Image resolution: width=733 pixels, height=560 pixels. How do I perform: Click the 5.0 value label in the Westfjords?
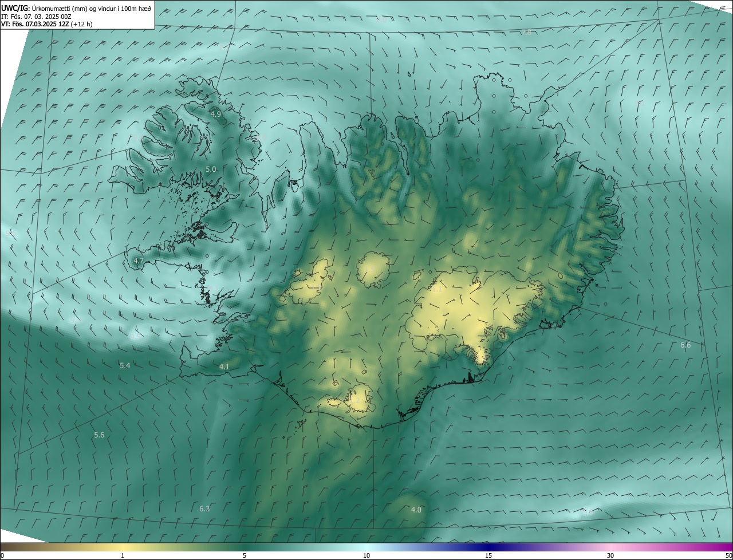211,169
